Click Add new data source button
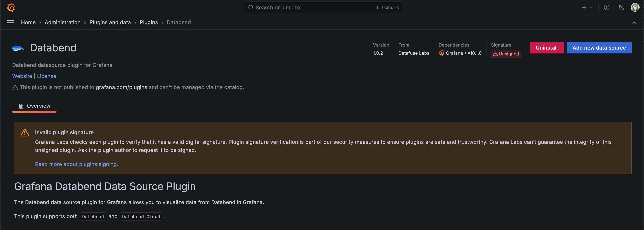The height and width of the screenshot is (230, 644). click(599, 48)
